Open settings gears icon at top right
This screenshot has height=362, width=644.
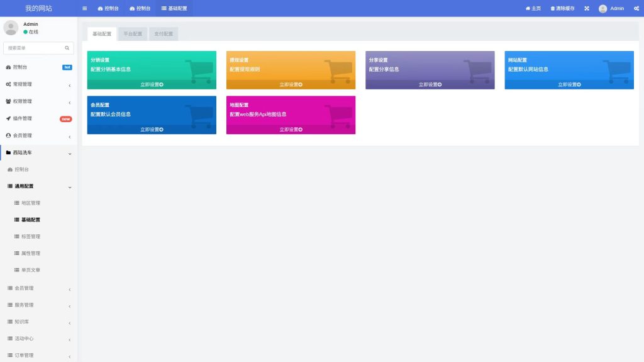tap(636, 8)
